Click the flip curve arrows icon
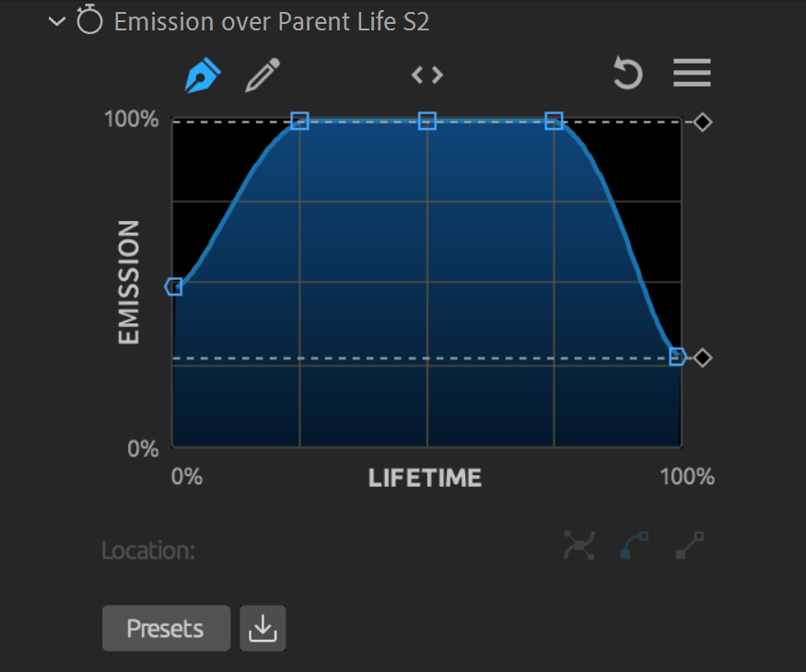 (427, 75)
